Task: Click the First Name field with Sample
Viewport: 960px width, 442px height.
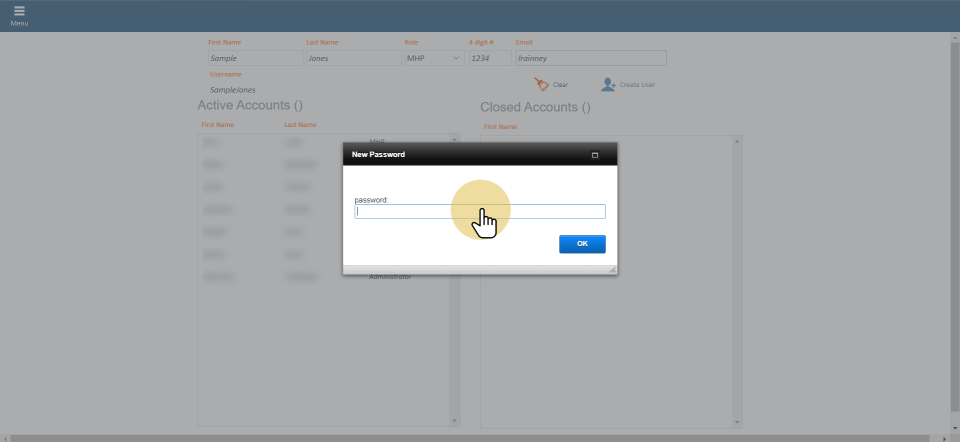Action: 254,59
